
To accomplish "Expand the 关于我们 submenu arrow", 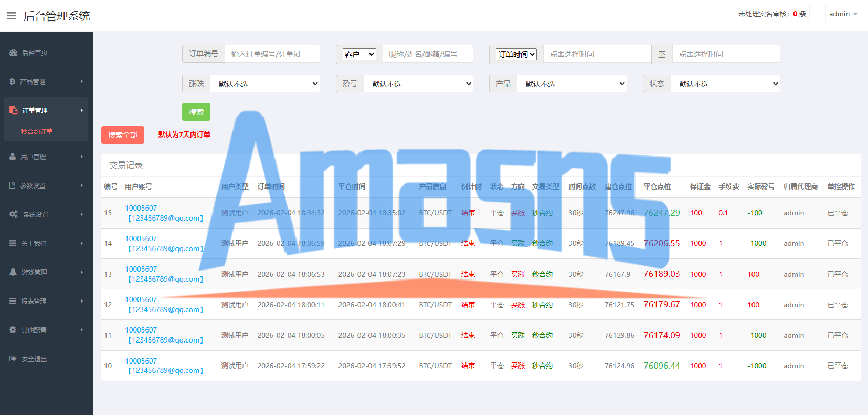I will pyautogui.click(x=82, y=243).
